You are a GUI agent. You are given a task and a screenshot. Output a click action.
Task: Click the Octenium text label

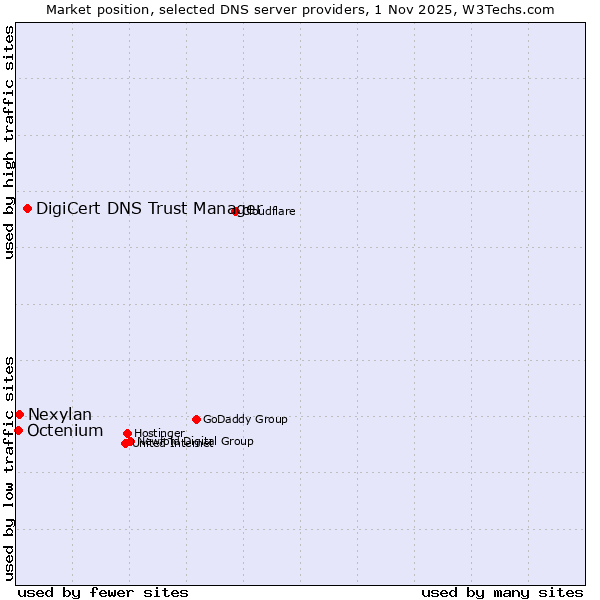(x=65, y=431)
